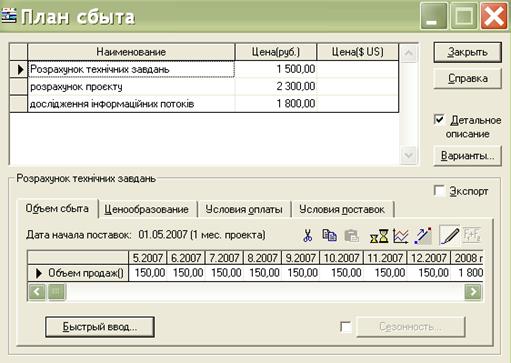Image resolution: width=511 pixels, height=363 pixels.
Task: Uncheck Детальное описание checkbox
Action: tap(439, 119)
